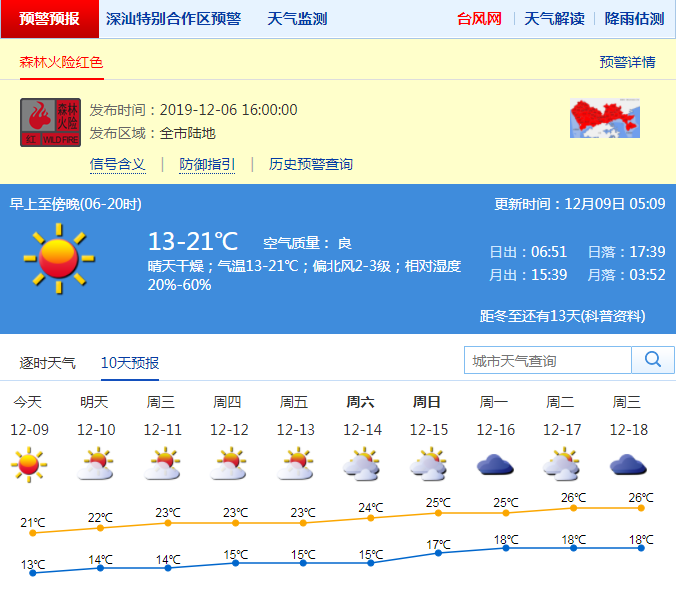676x590 pixels.
Task: Open the 天气监测 tab
Action: click(x=297, y=19)
